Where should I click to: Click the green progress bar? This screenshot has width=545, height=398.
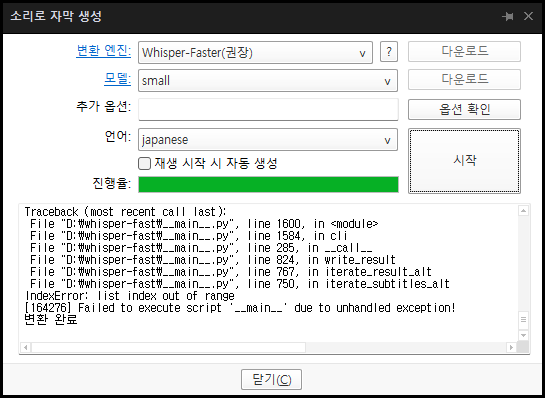[268, 185]
